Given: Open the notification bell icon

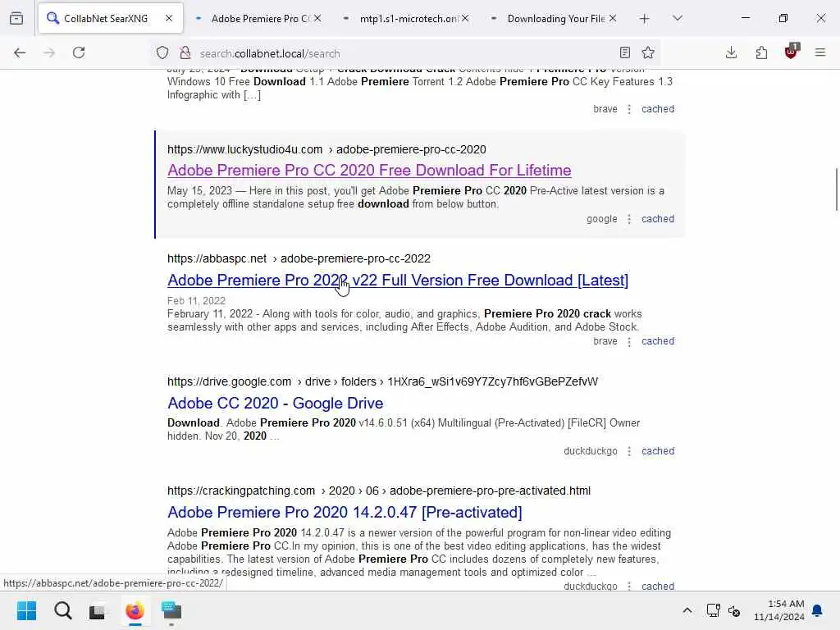Looking at the screenshot, I should tap(818, 610).
